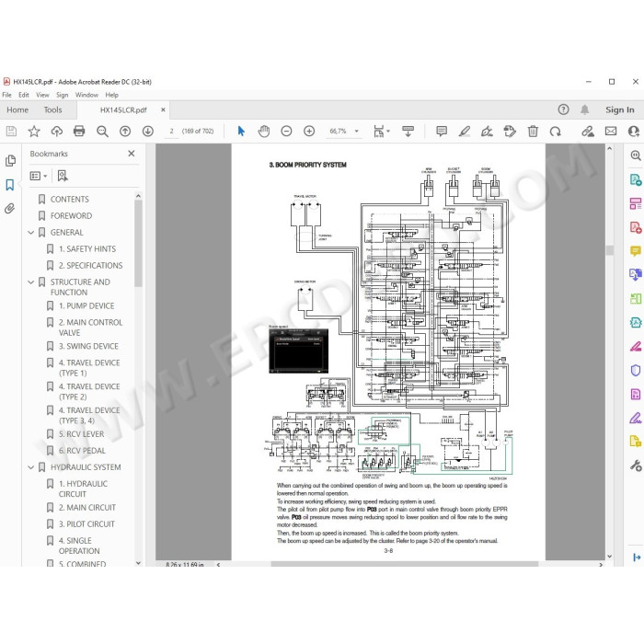This screenshot has width=644, height=644.
Task: Open the Attachments paperclip panel
Action: pyautogui.click(x=10, y=209)
